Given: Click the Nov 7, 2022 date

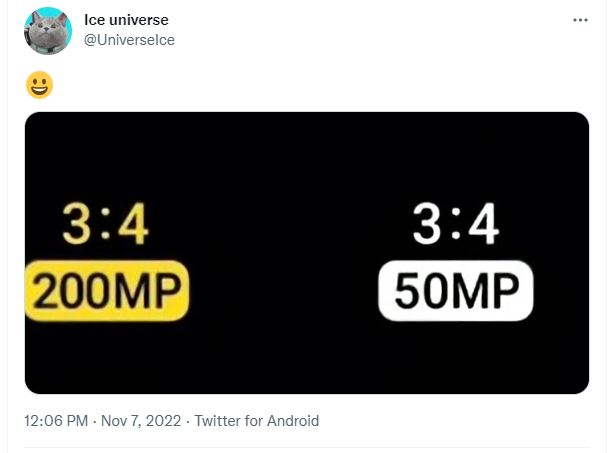Looking at the screenshot, I should click(x=139, y=421).
